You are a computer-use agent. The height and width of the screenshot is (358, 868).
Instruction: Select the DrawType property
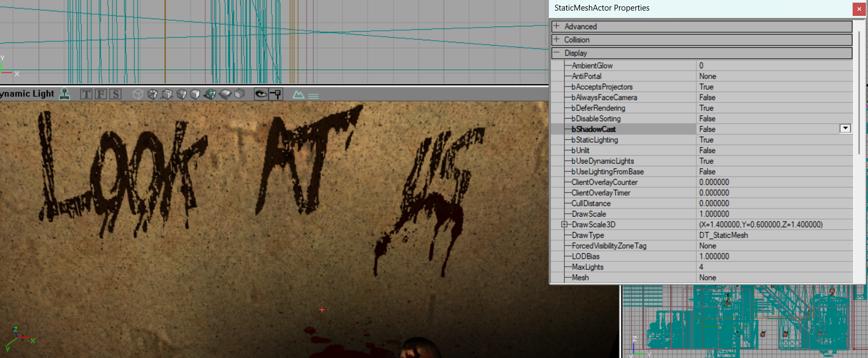point(588,235)
